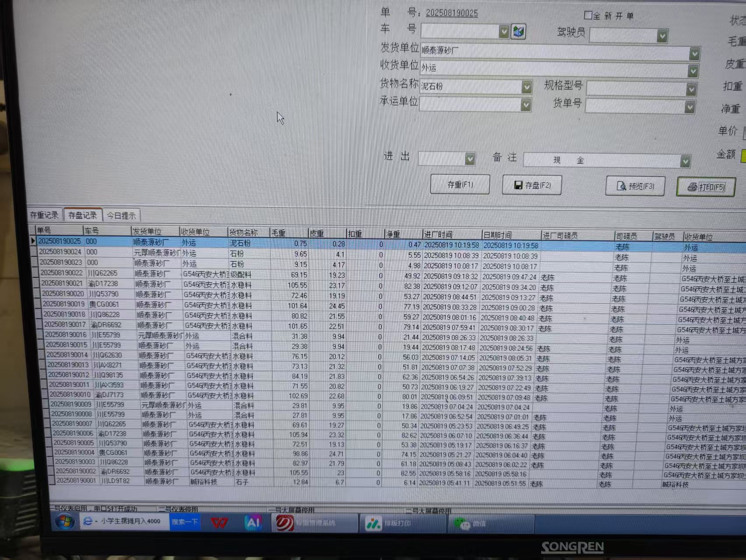Image resolution: width=746 pixels, height=560 pixels.
Task: Launch the AI app in the taskbar
Action: pyautogui.click(x=253, y=523)
